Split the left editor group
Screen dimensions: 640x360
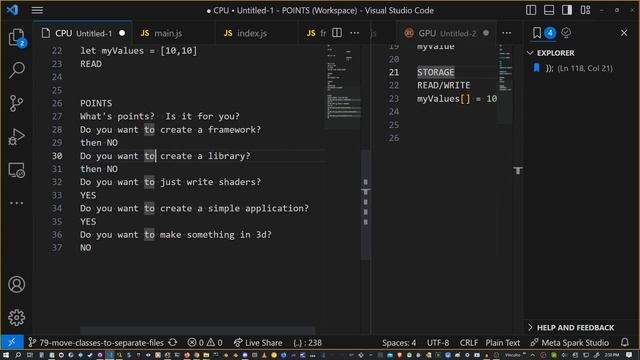[337, 33]
